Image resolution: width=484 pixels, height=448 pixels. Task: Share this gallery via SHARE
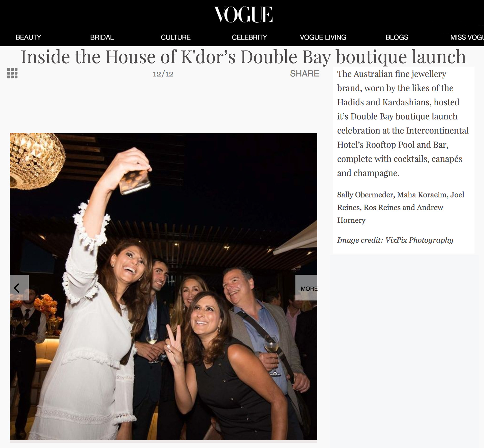[x=305, y=74]
